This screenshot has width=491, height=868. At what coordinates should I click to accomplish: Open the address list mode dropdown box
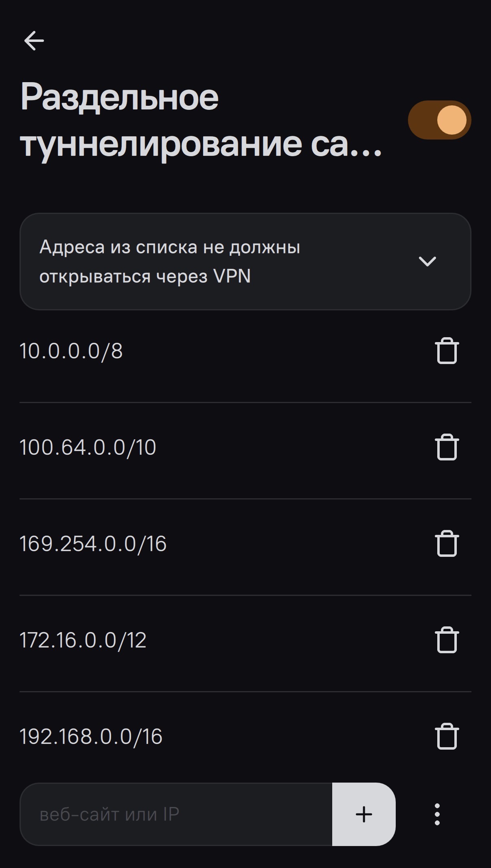coord(245,261)
